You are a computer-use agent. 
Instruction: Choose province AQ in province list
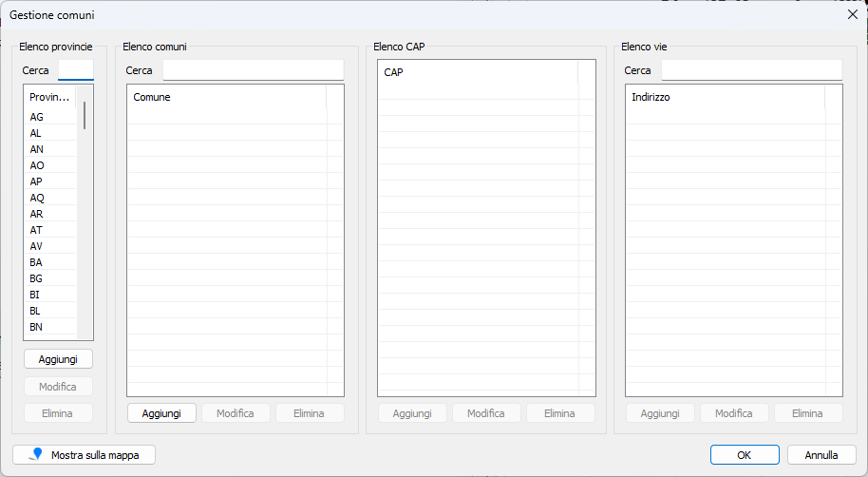click(x=37, y=198)
